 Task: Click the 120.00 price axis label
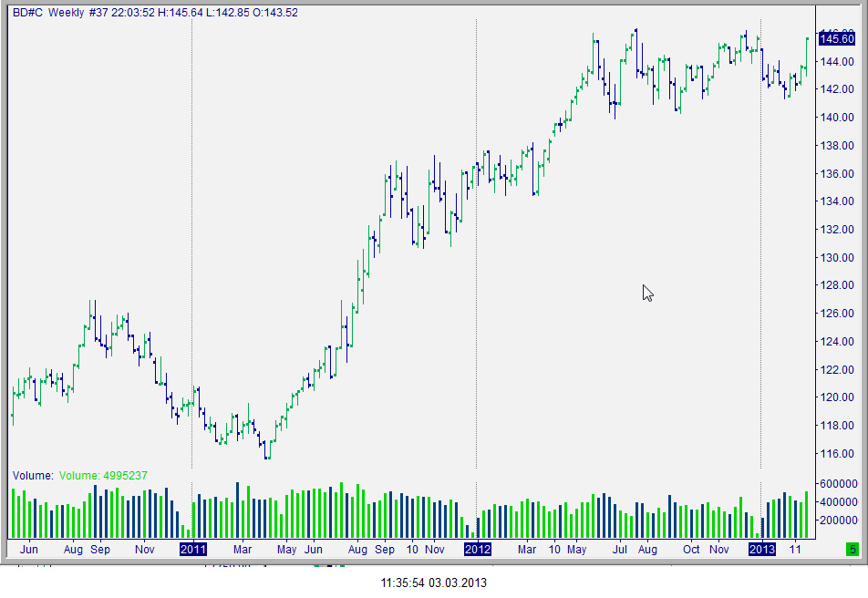pos(838,397)
